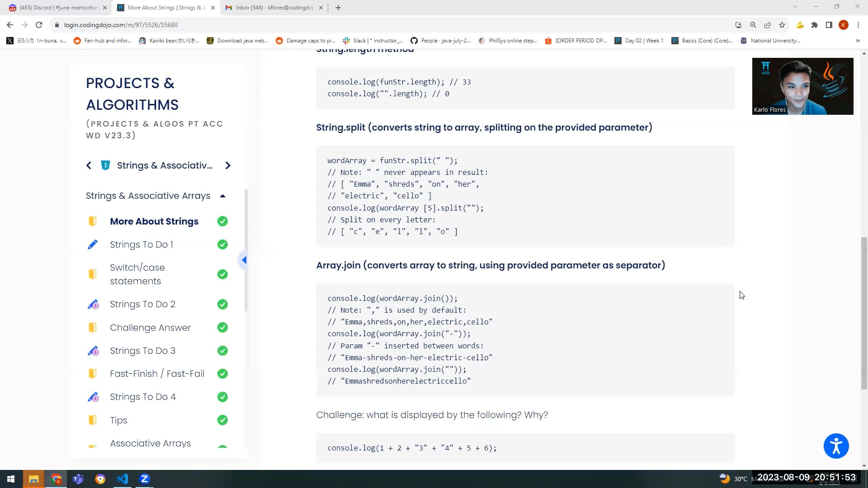This screenshot has width=868, height=488.
Task: Open a new browser tab
Action: click(x=338, y=8)
